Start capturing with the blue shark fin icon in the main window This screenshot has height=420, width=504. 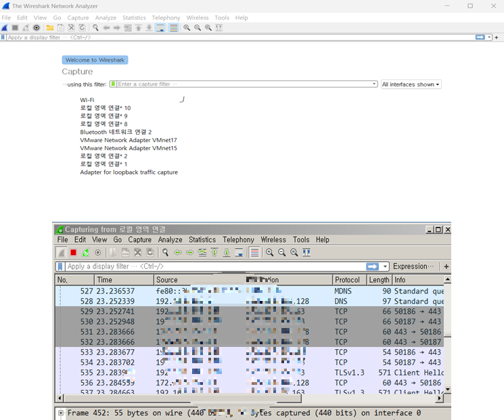click(5, 28)
